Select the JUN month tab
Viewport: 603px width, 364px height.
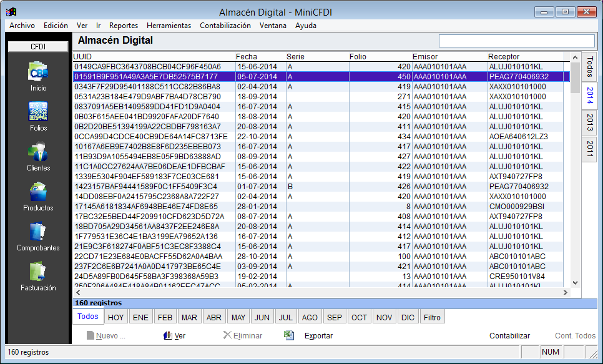coord(262,317)
